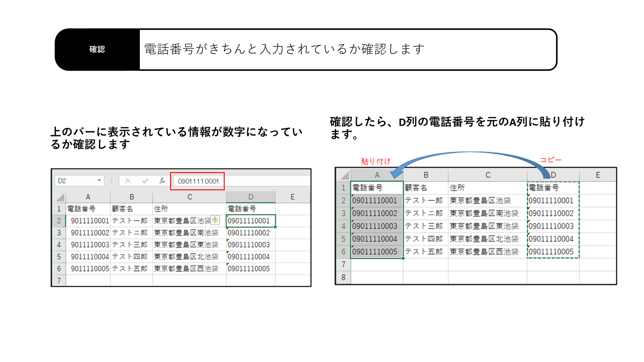The height and width of the screenshot is (362, 644).
Task: Select column B header in left spreadsheet
Action: [x=131, y=197]
